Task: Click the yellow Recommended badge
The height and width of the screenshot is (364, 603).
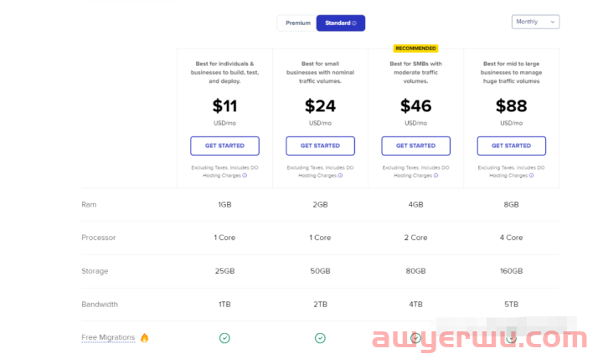Action: [415, 49]
